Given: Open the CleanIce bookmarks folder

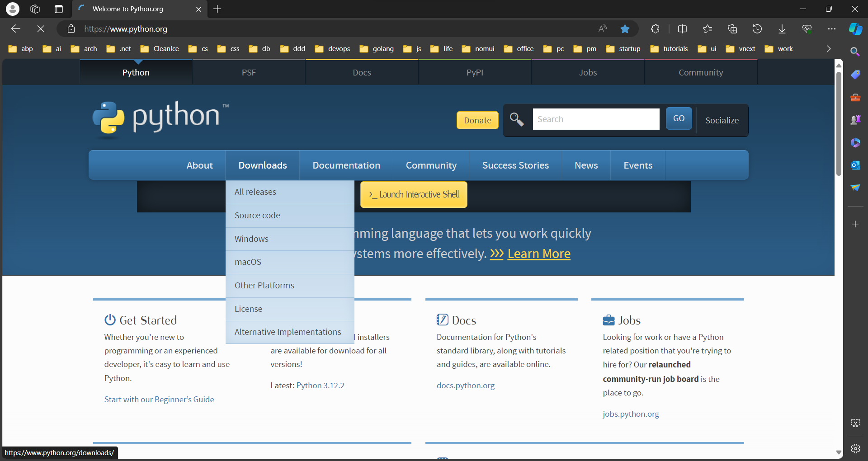Looking at the screenshot, I should tap(160, 49).
